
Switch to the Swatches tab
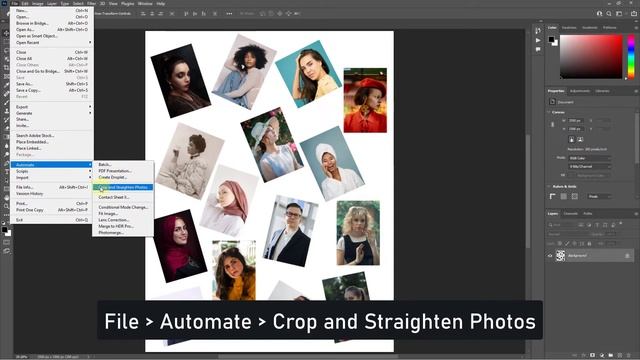(569, 28)
